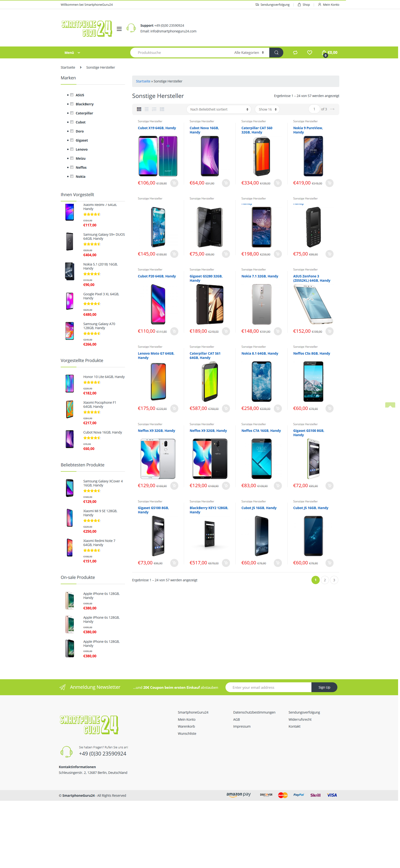The height and width of the screenshot is (868, 400).
Task: Open Mein Konto in top bar
Action: [x=329, y=5]
